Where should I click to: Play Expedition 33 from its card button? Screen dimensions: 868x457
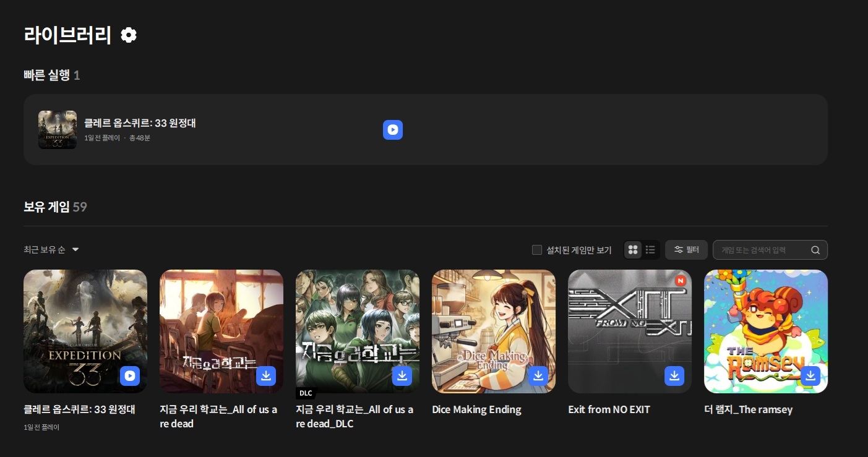(x=130, y=376)
